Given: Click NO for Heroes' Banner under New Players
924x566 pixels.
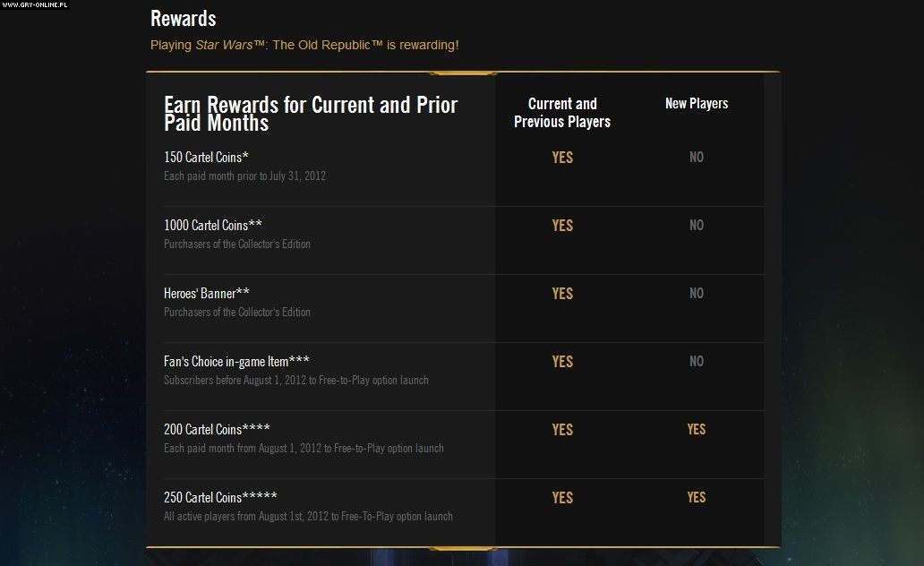Looking at the screenshot, I should [697, 294].
